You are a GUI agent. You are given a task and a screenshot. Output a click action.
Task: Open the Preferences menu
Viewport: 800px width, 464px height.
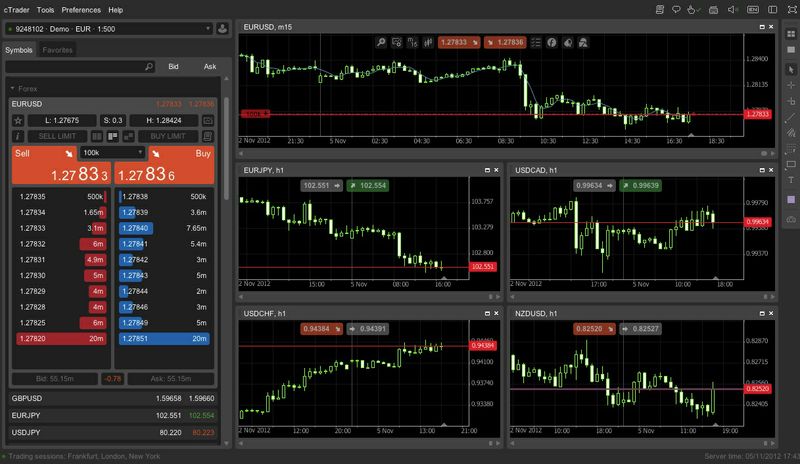coord(81,10)
